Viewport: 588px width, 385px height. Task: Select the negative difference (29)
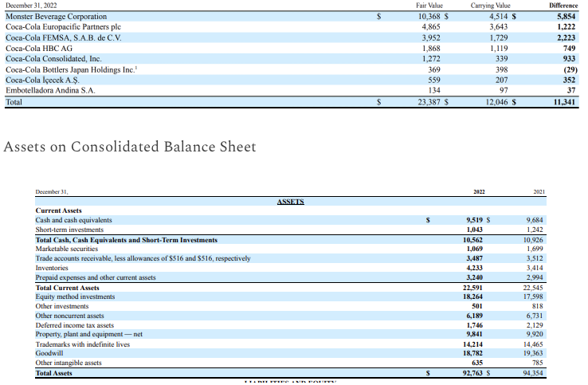point(570,70)
